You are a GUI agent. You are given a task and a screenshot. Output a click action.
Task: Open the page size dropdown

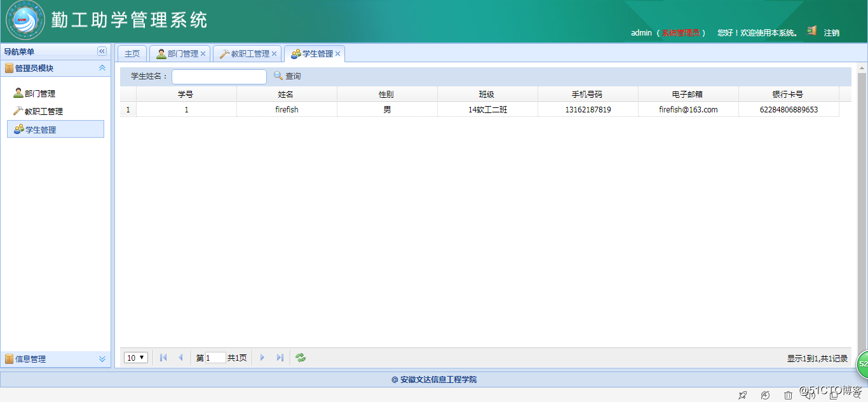point(136,358)
